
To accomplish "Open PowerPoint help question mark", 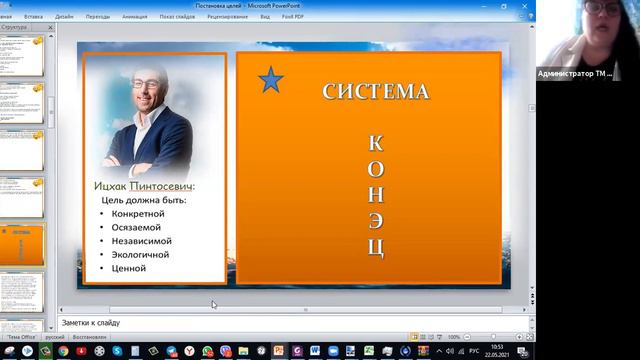I will [x=531, y=17].
